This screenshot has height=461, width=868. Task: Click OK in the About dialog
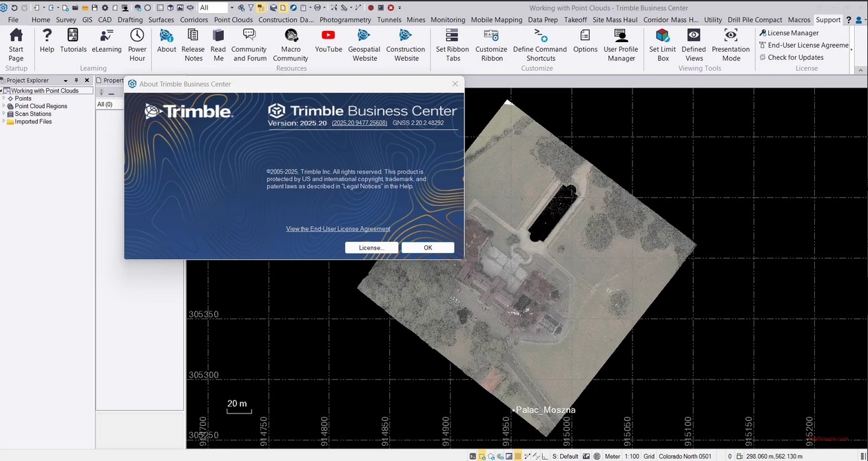pos(428,247)
